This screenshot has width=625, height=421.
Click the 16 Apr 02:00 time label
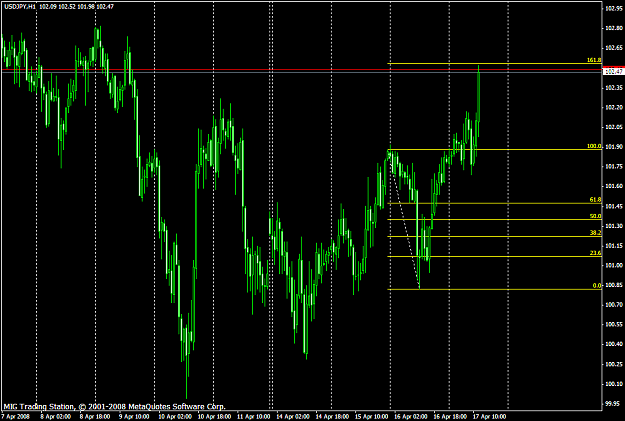[x=411, y=417]
